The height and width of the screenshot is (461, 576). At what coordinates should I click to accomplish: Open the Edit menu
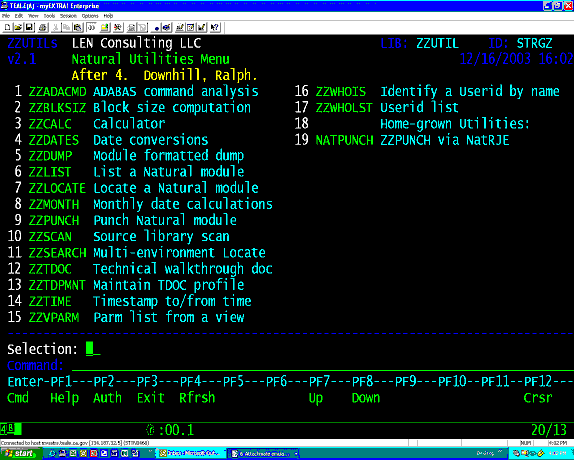point(19,16)
